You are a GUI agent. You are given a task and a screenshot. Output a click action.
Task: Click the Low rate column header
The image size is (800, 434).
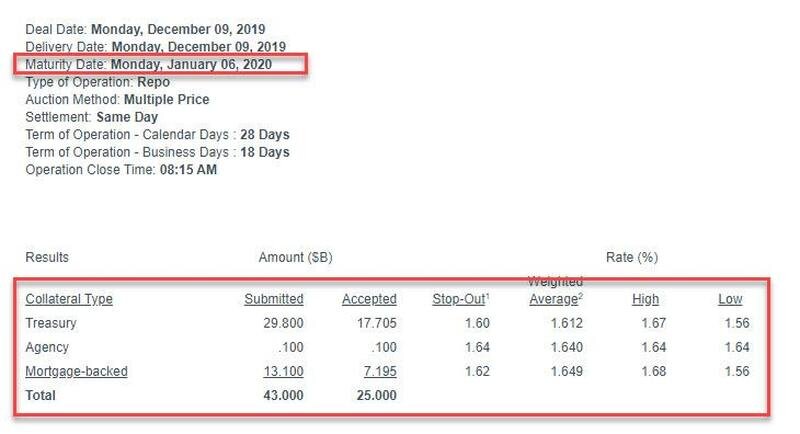[730, 299]
